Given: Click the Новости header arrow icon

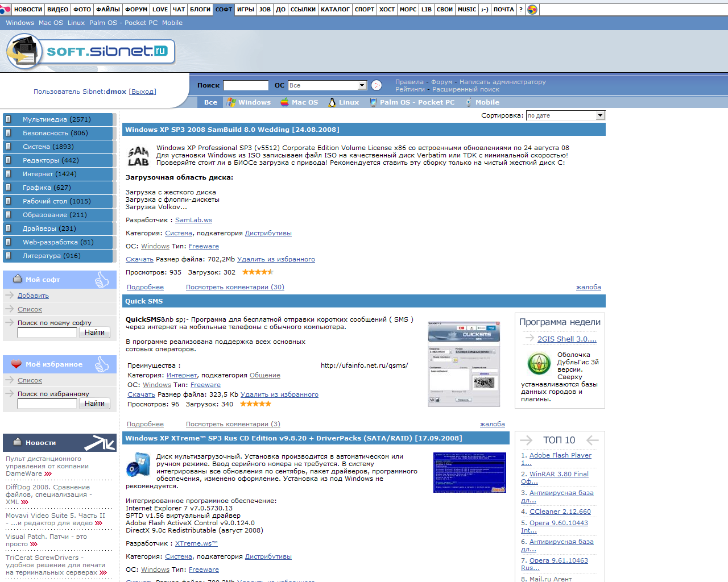Looking at the screenshot, I should (100, 442).
